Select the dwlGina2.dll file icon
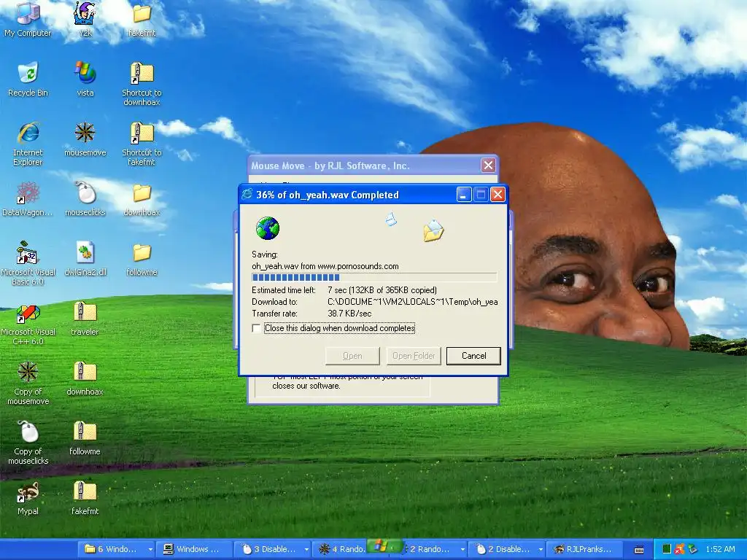 tap(85, 259)
